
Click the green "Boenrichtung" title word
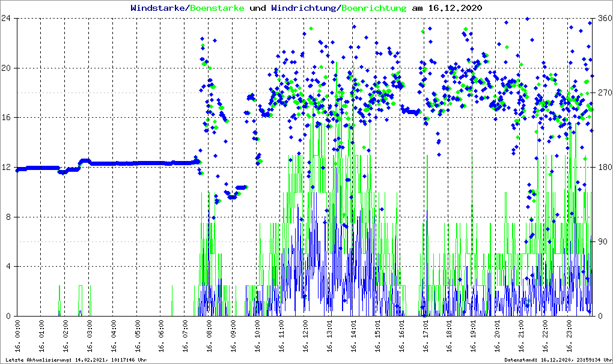(374, 8)
